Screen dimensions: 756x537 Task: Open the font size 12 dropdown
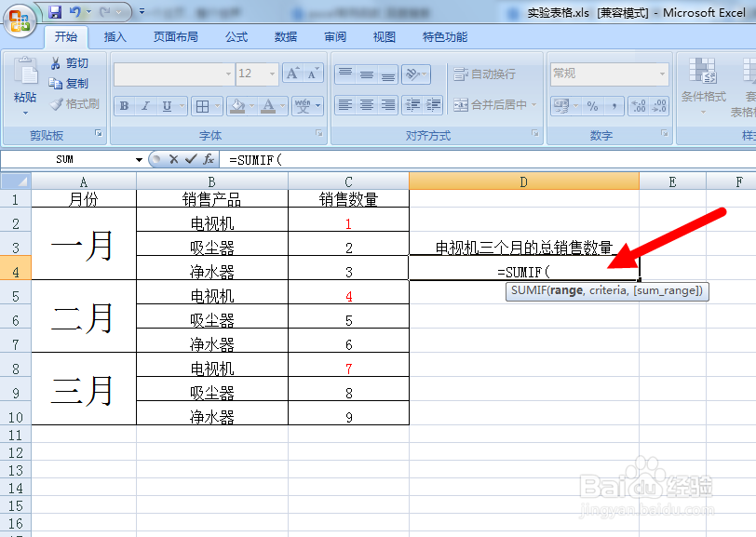point(273,74)
